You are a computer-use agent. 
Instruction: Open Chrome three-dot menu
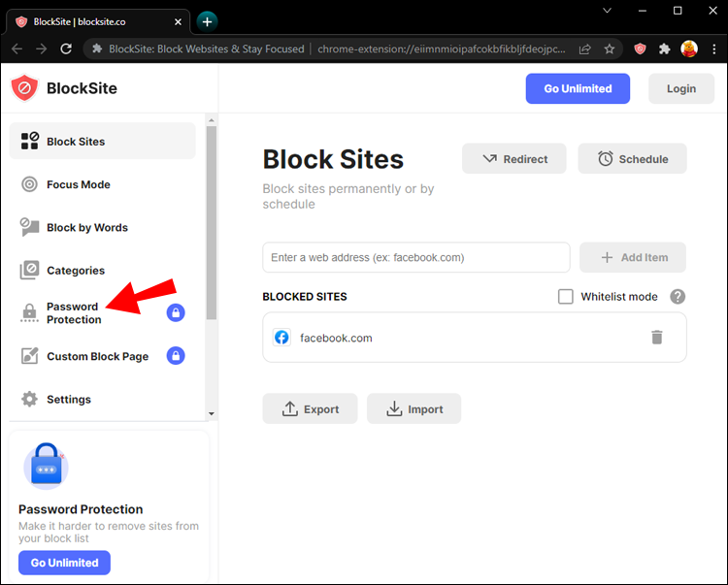tap(711, 49)
